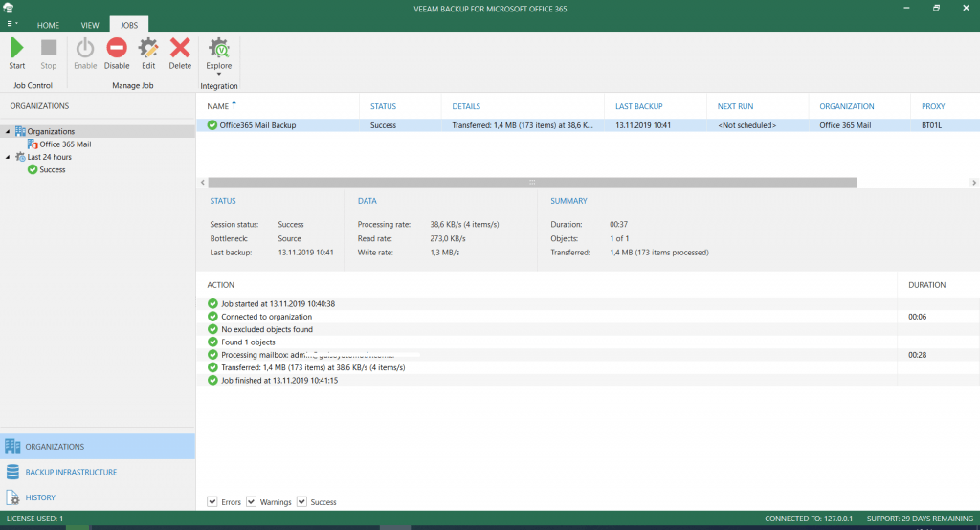
Task: Open Backup Infrastructure in the navigation pane
Action: click(x=71, y=472)
